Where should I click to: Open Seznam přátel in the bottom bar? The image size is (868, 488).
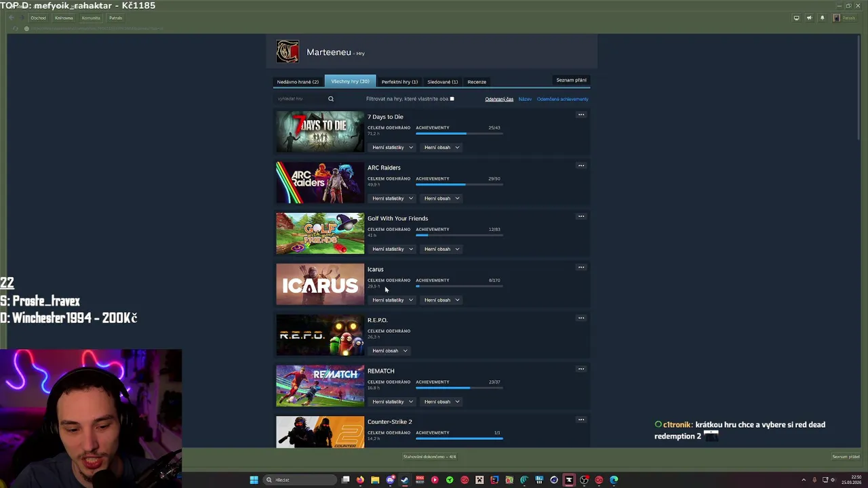click(x=846, y=457)
